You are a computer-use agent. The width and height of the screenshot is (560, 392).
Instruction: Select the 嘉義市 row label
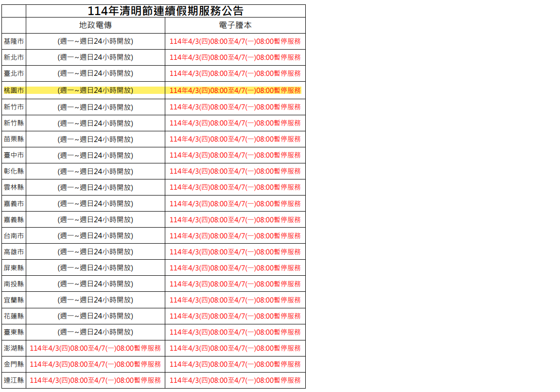[14, 204]
